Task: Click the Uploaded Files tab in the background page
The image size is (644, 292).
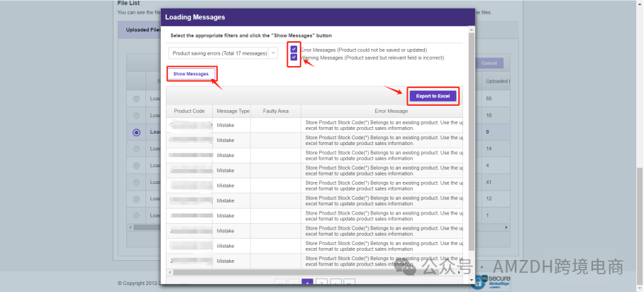Action: coord(142,30)
